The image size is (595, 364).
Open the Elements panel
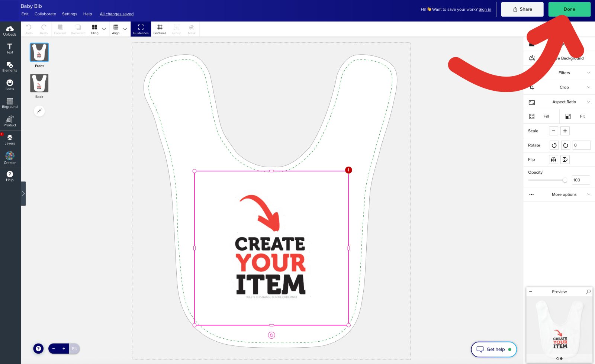click(x=10, y=67)
